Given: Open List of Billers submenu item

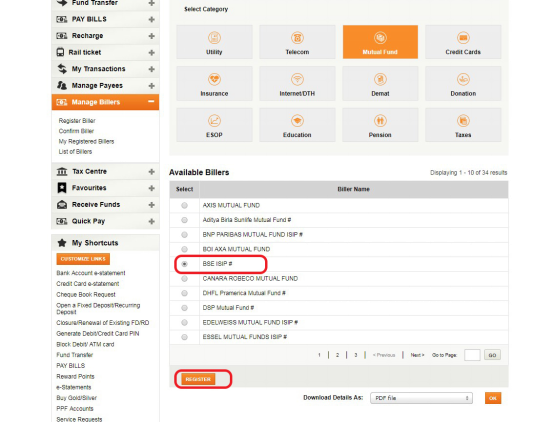Looking at the screenshot, I should [75, 152].
